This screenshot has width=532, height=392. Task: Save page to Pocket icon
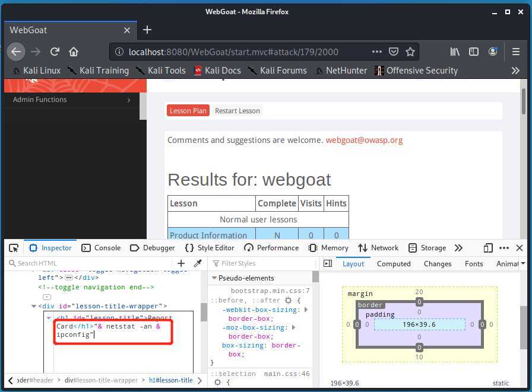393,52
